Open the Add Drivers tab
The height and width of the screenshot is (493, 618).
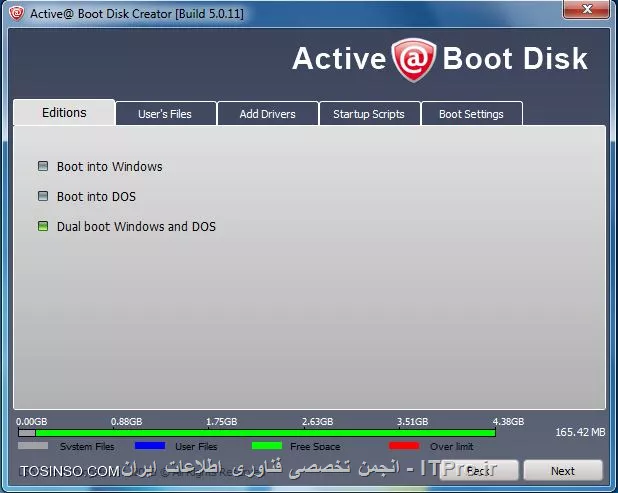coord(268,114)
